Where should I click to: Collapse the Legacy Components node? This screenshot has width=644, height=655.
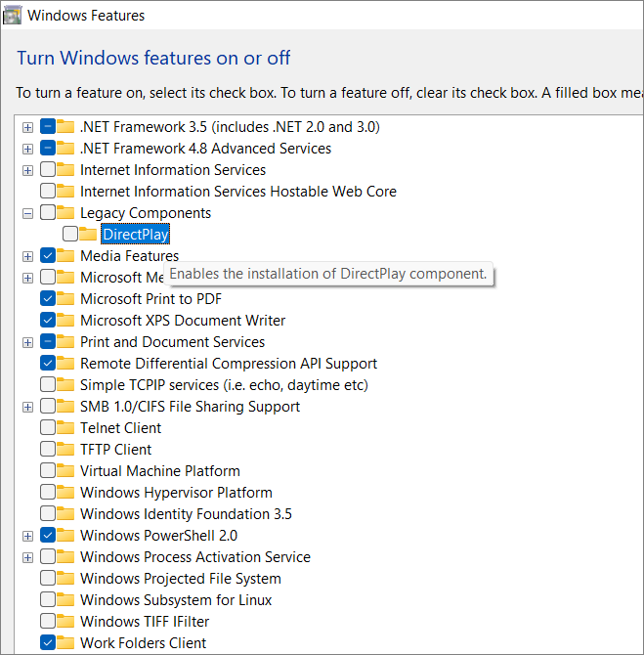pyautogui.click(x=28, y=214)
